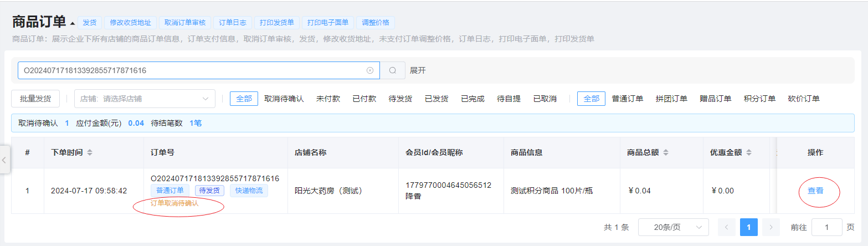868x246 pixels.
Task: Click the 待发货 tag in order row
Action: click(x=209, y=191)
